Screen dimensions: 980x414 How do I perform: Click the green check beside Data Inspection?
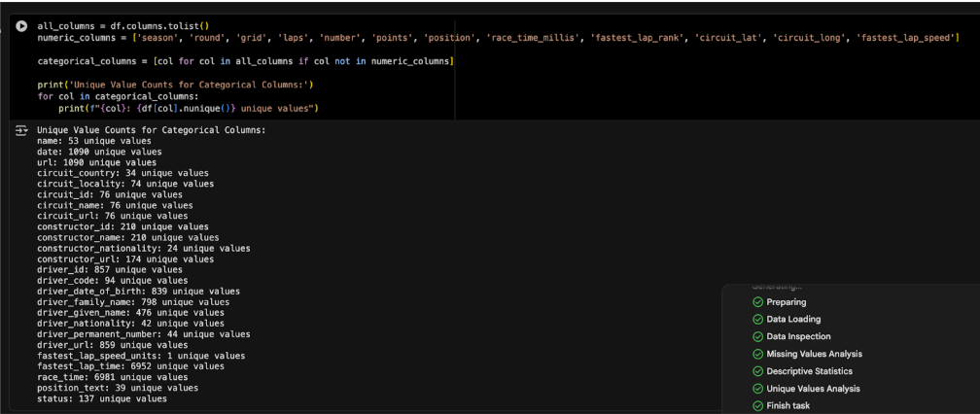[757, 336]
